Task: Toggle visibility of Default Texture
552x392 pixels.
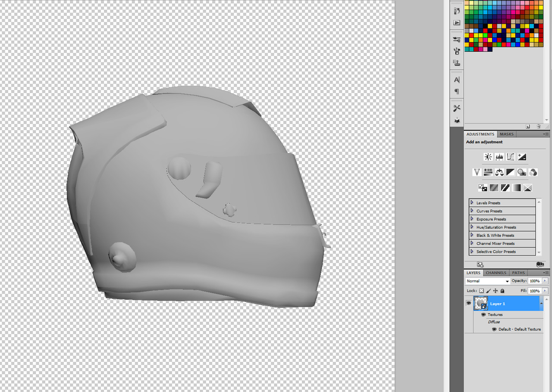Action: tap(494, 329)
